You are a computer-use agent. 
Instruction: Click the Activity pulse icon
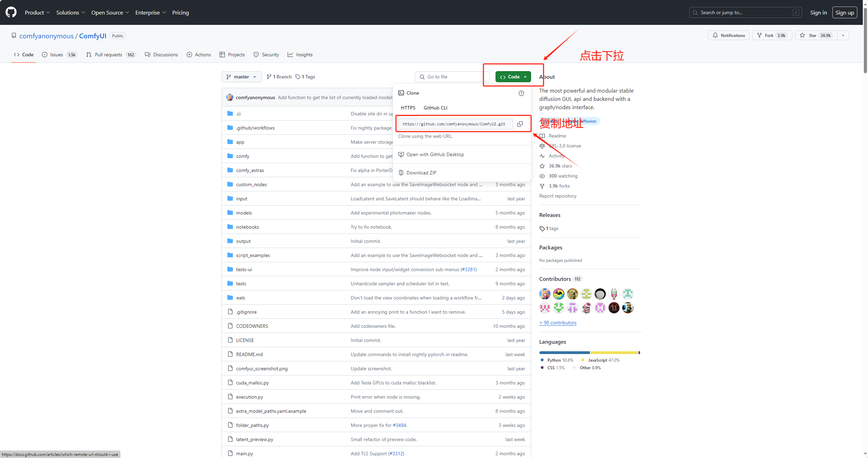click(x=542, y=156)
